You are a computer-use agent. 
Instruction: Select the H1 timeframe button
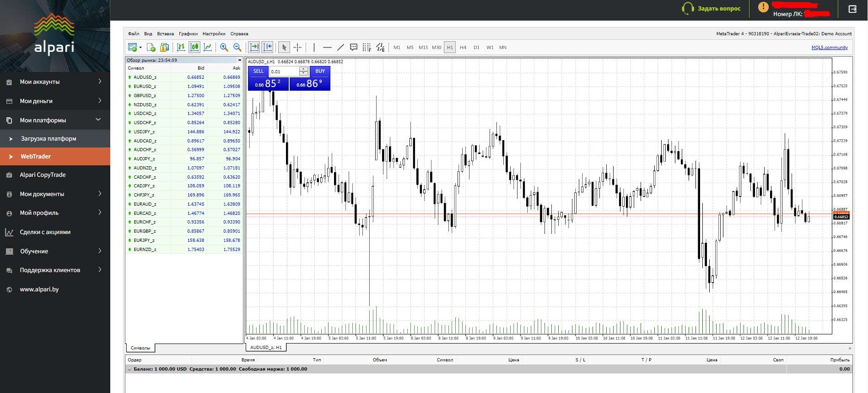[450, 48]
